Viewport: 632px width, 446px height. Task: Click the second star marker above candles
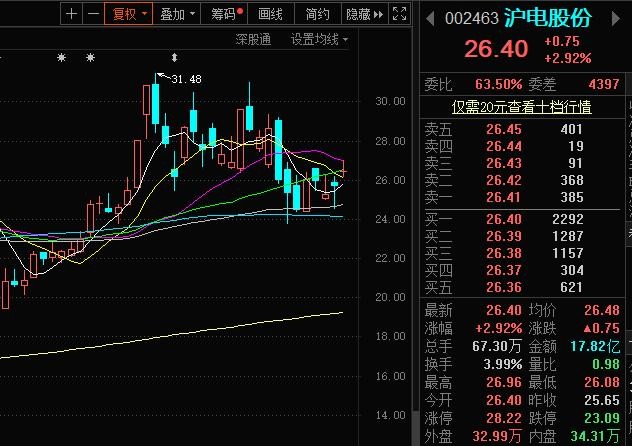[90, 58]
